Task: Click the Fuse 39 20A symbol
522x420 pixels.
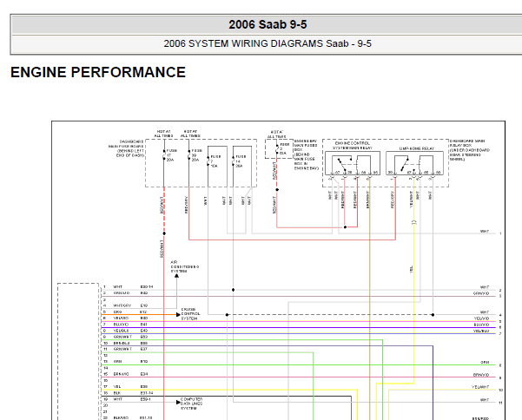Action: [188, 155]
